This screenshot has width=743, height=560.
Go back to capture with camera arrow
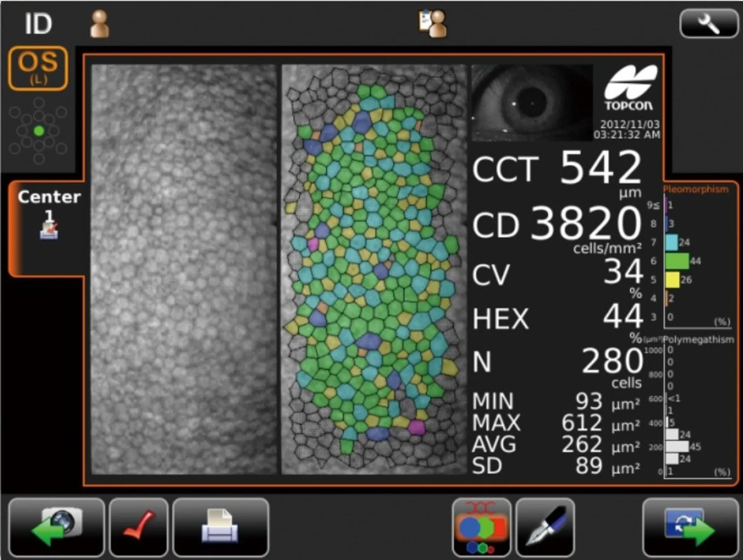pyautogui.click(x=57, y=527)
